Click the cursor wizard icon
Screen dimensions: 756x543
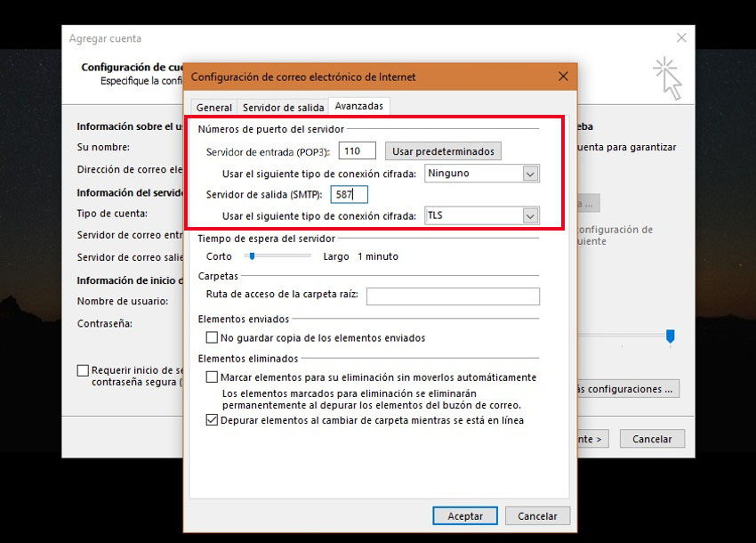click(666, 78)
